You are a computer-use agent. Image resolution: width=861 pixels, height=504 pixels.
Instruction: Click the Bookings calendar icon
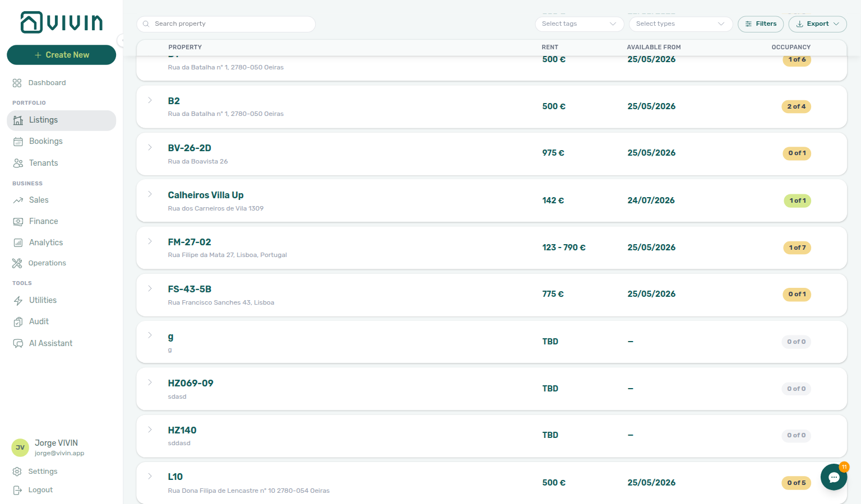point(18,142)
